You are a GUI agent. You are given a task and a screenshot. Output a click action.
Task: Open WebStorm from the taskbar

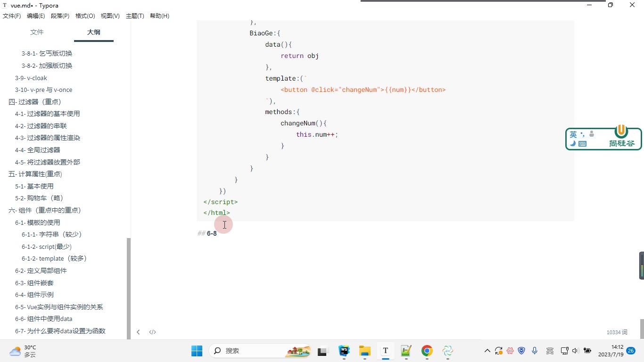(344, 351)
